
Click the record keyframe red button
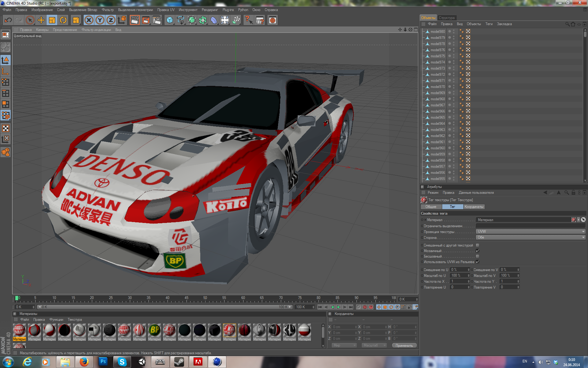365,307
